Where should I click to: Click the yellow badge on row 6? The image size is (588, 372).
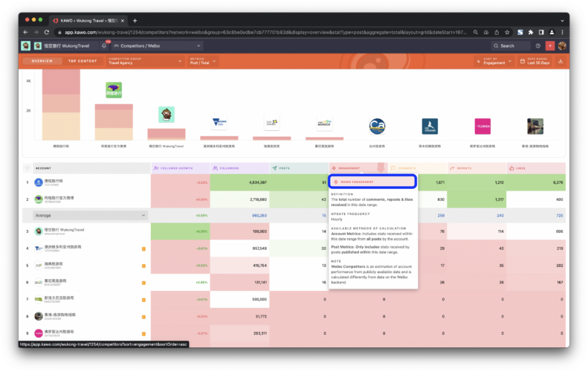tap(143, 283)
